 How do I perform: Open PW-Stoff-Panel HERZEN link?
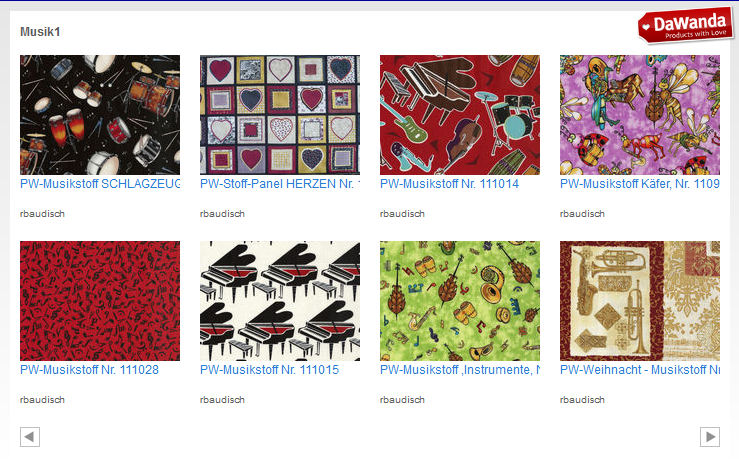(x=280, y=184)
